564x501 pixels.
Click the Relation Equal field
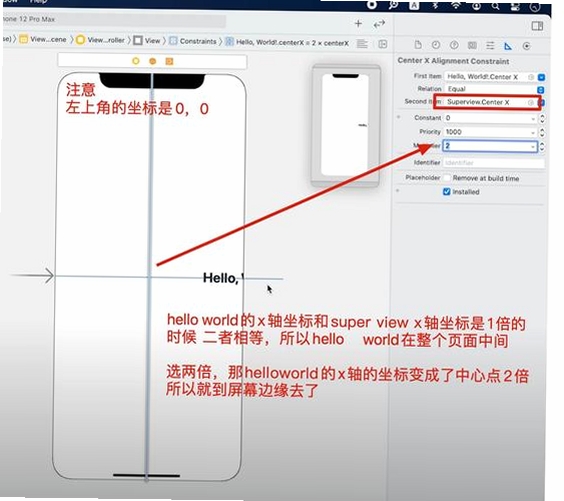pyautogui.click(x=490, y=89)
